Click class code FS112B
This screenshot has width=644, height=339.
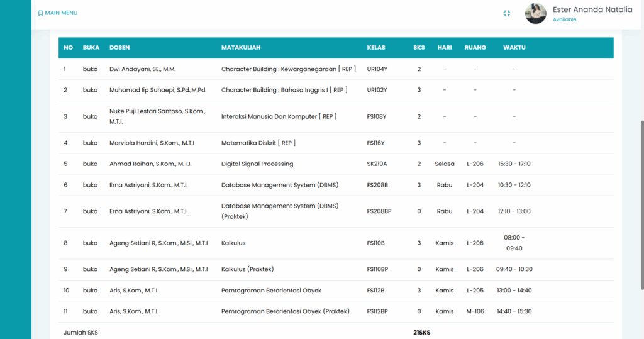point(375,291)
